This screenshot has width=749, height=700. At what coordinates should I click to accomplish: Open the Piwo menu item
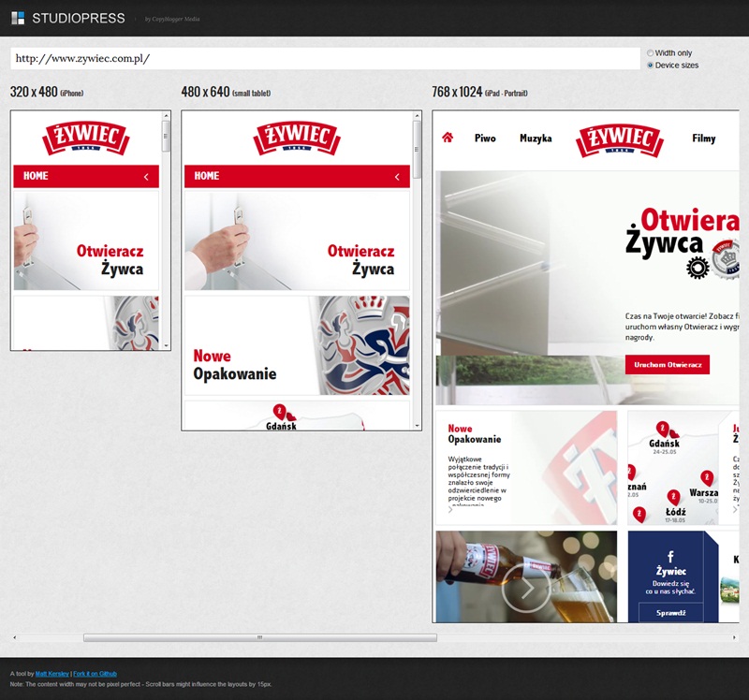(485, 139)
